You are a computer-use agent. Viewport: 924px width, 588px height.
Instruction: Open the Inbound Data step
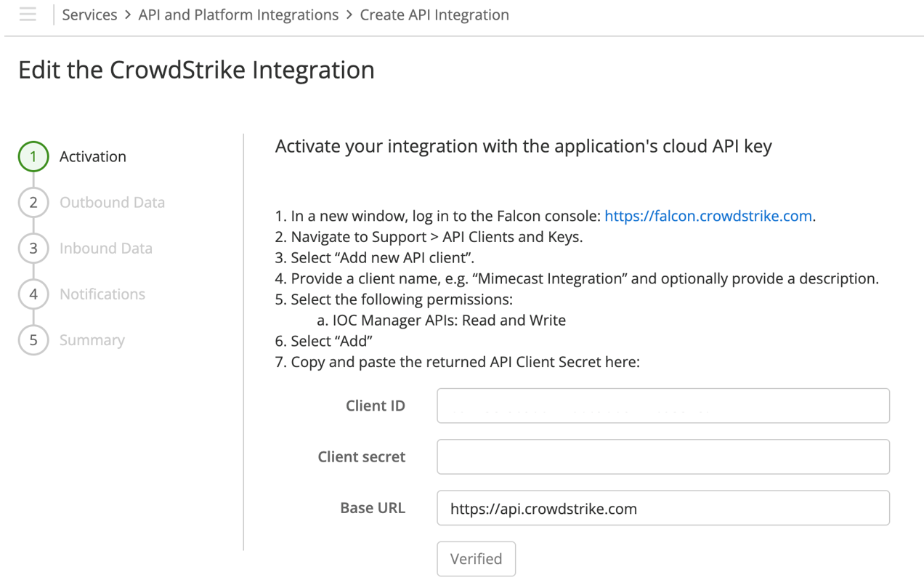[105, 248]
